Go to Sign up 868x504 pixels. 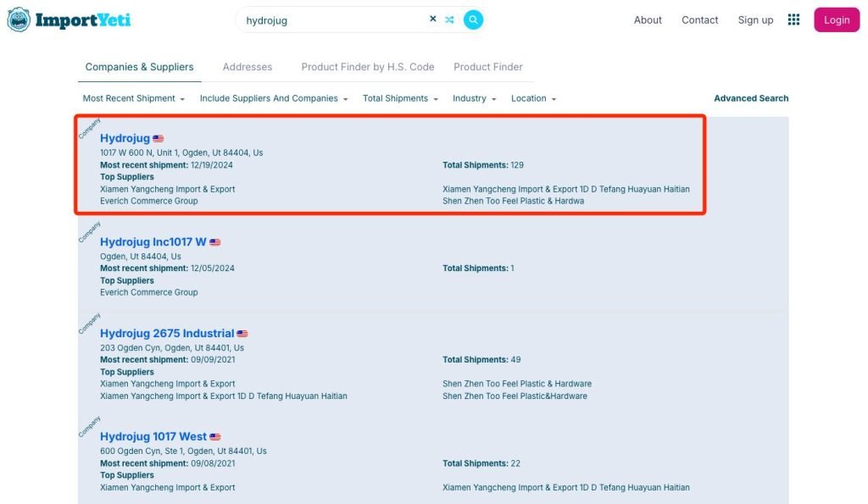[x=755, y=20]
